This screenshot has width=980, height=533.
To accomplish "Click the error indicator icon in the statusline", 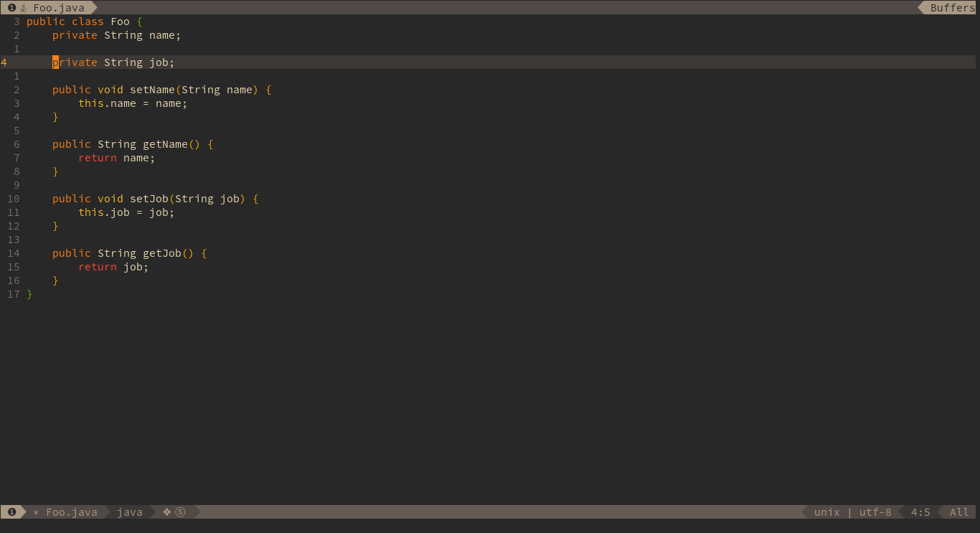I will point(11,511).
